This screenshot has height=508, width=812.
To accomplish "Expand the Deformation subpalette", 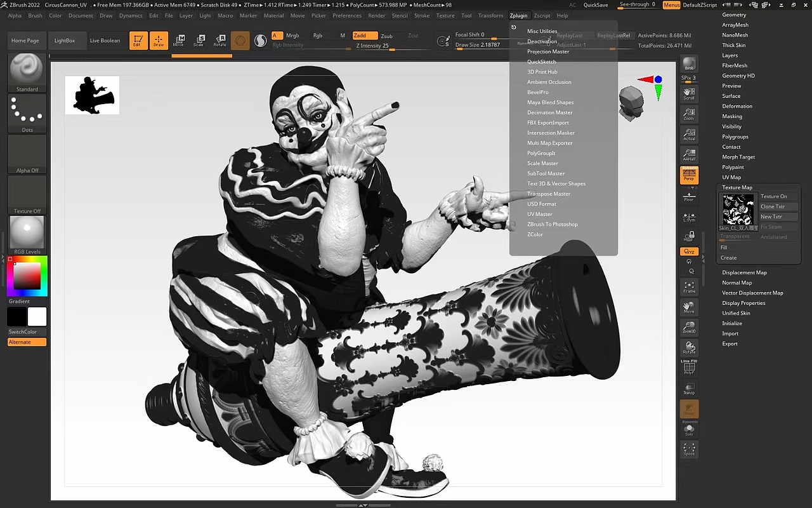I will 737,106.
